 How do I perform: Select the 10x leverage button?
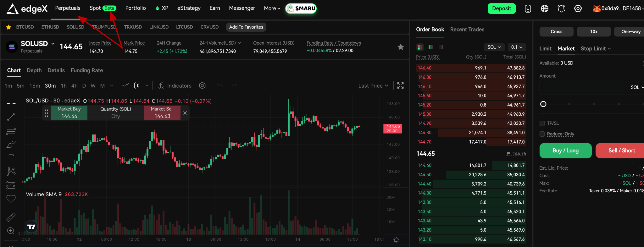(594, 31)
